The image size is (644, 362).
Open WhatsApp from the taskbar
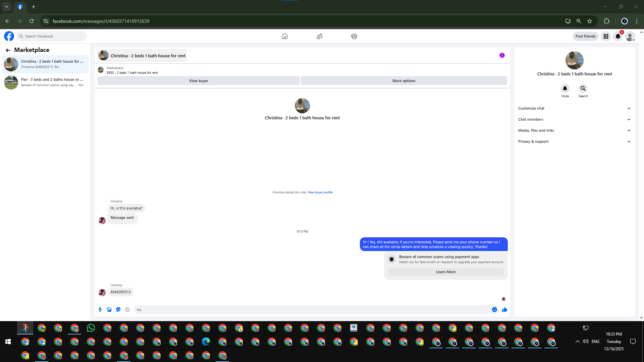point(91,328)
